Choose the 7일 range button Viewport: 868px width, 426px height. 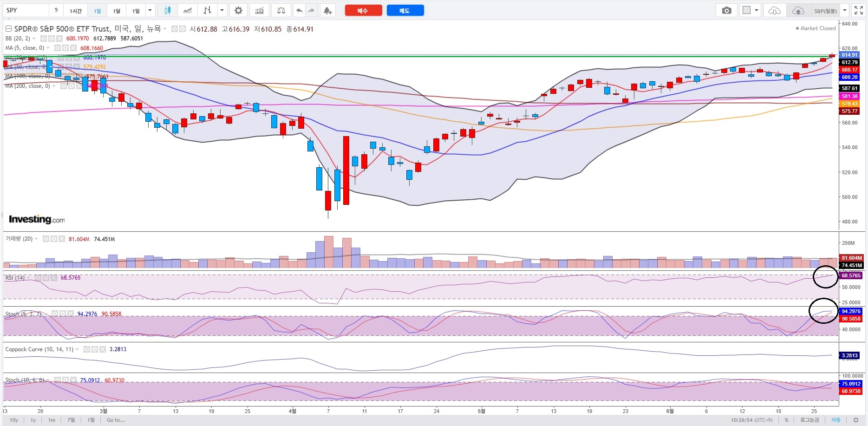click(71, 420)
